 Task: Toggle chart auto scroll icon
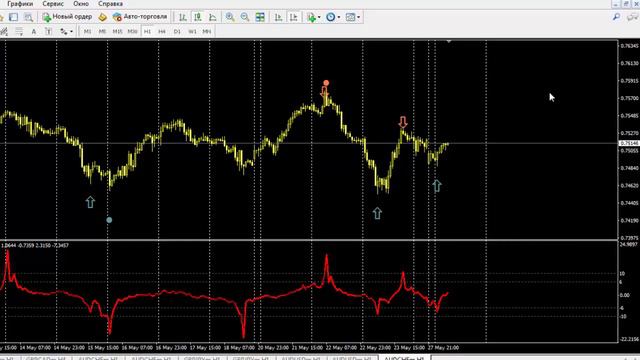click(278, 17)
